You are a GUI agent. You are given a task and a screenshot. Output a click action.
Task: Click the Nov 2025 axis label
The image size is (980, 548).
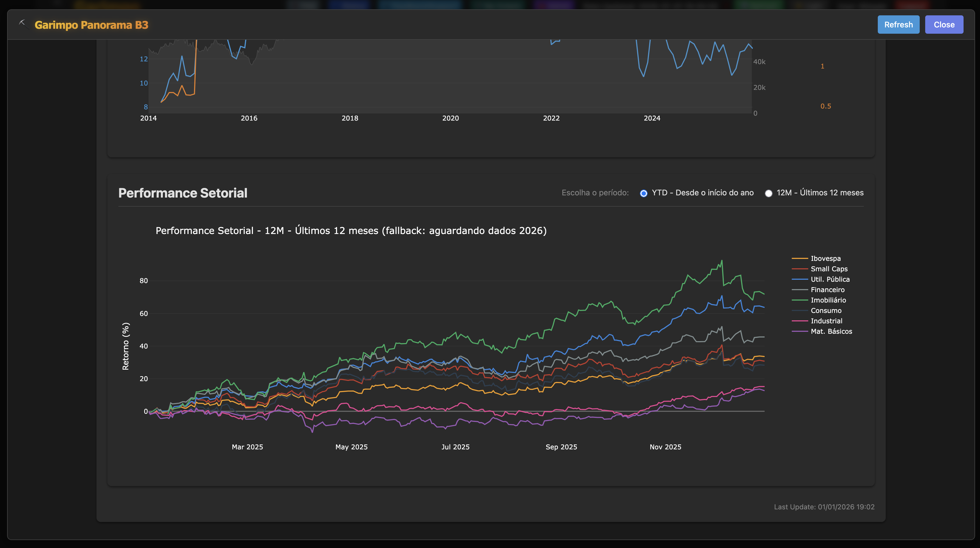665,447
